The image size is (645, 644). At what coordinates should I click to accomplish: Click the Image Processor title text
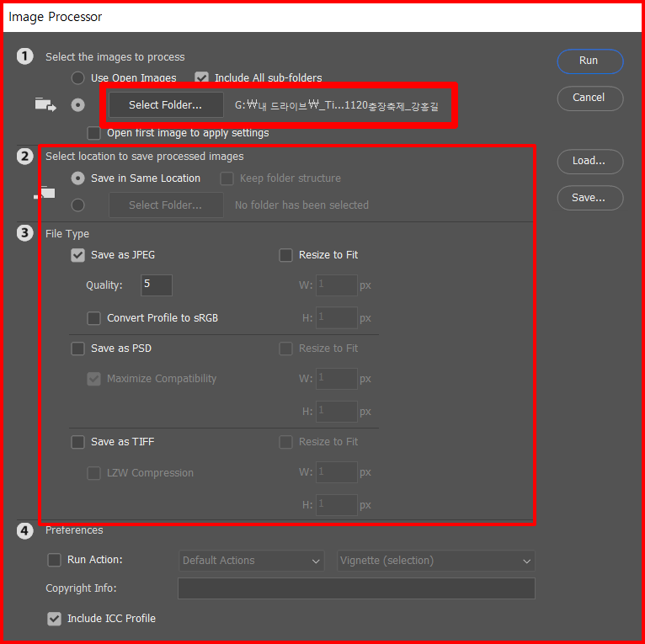pyautogui.click(x=55, y=17)
